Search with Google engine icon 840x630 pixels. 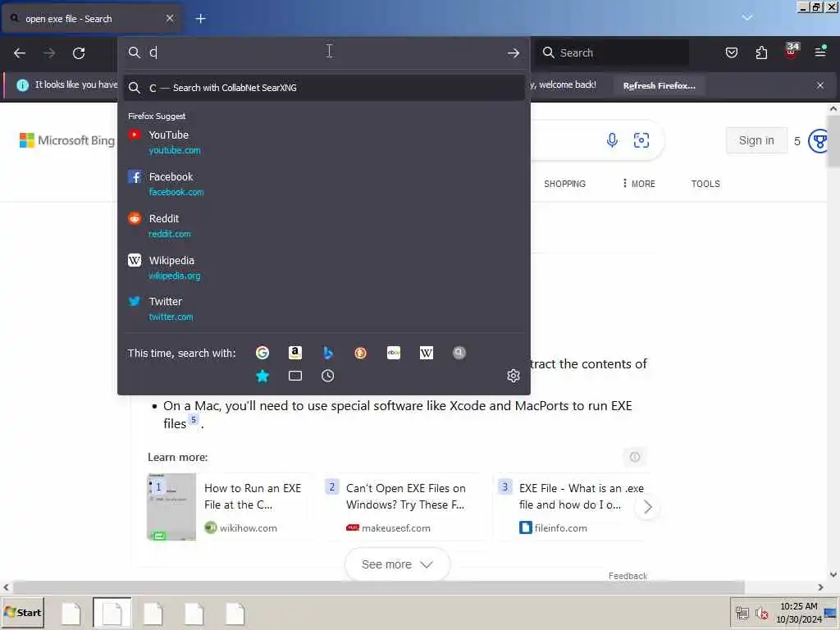pos(262,353)
